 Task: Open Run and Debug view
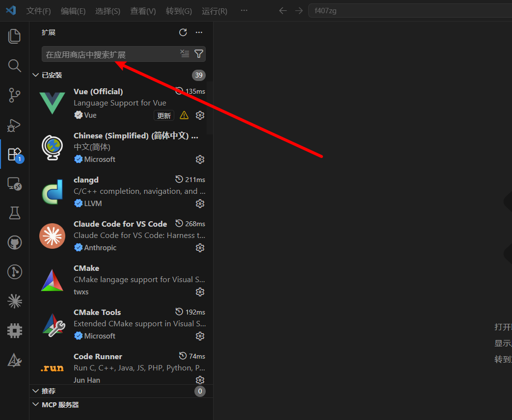coord(14,125)
